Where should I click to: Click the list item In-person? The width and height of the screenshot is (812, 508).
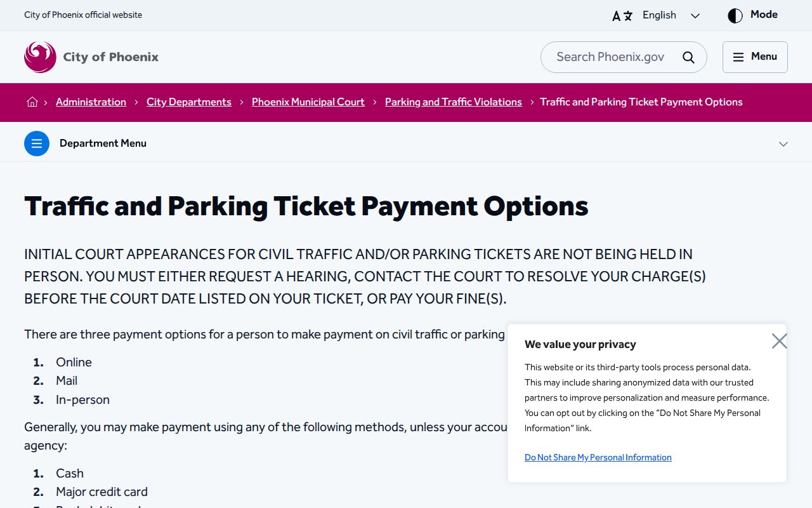point(82,399)
